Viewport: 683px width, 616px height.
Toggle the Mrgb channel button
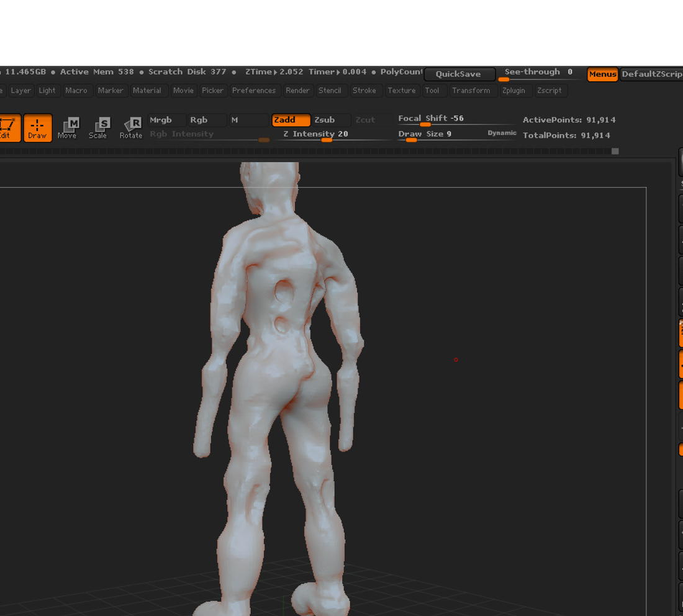tap(167, 120)
